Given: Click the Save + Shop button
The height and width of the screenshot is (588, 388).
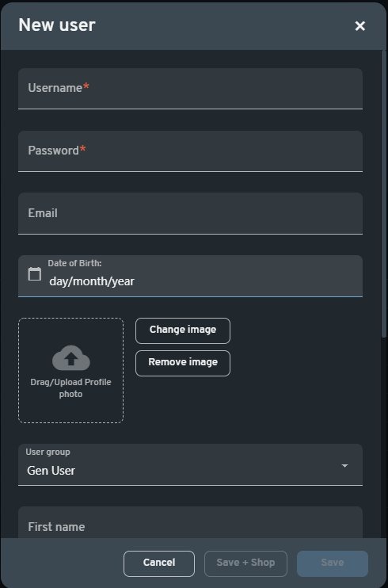Looking at the screenshot, I should click(245, 563).
